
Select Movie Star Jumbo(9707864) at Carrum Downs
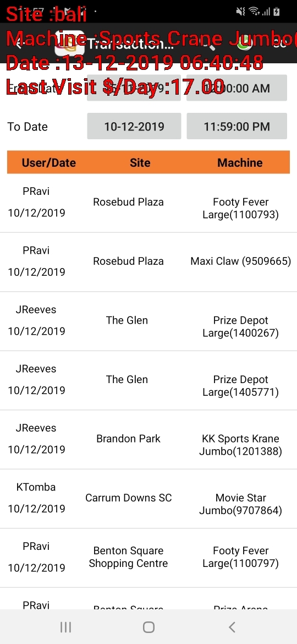(x=148, y=499)
